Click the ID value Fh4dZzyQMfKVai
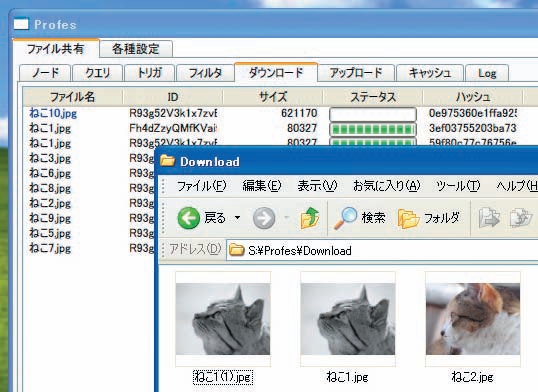 173,128
